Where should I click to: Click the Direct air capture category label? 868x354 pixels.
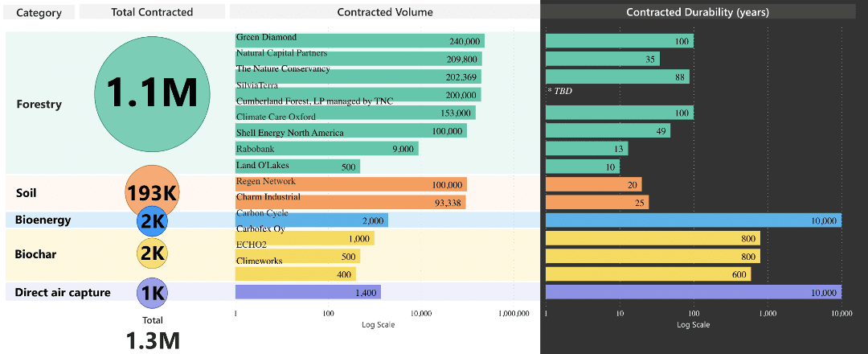[63, 293]
